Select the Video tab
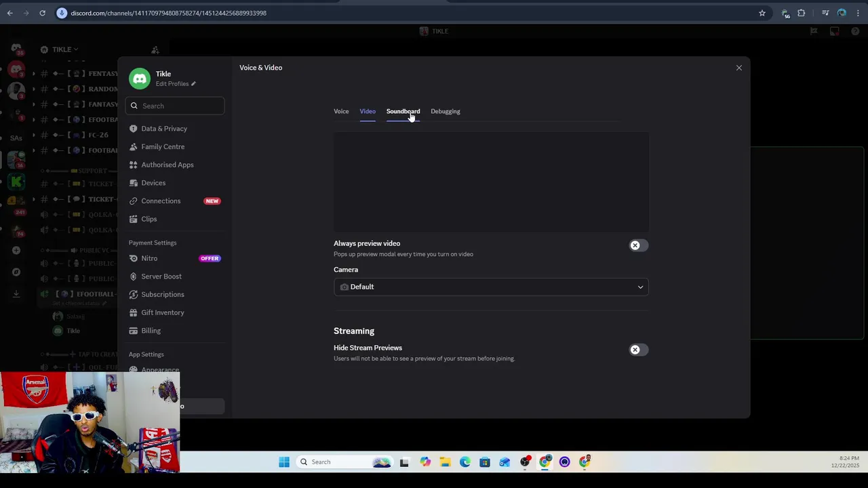The image size is (868, 488). click(x=368, y=111)
